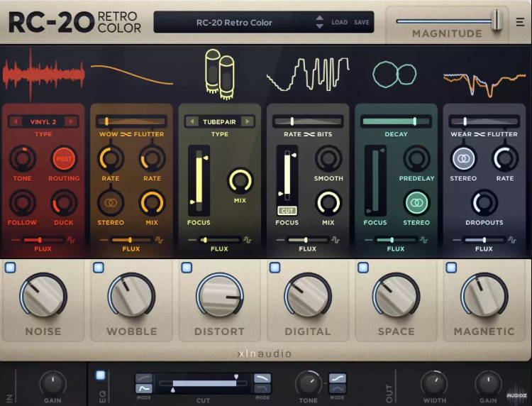Screen dimensions: 532x406
Task: Toggle the Wobble Stereo link icon
Action: pos(111,203)
